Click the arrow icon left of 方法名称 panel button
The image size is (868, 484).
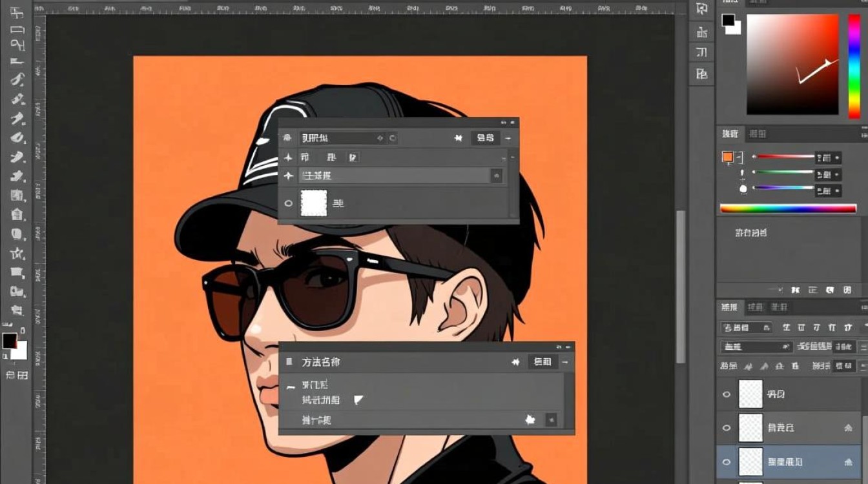tap(515, 362)
